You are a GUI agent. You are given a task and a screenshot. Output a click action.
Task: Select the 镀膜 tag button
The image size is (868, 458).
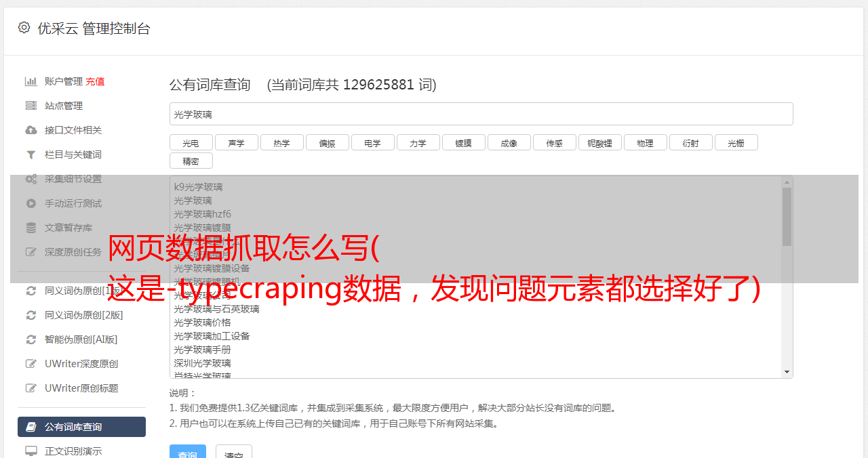click(x=463, y=142)
